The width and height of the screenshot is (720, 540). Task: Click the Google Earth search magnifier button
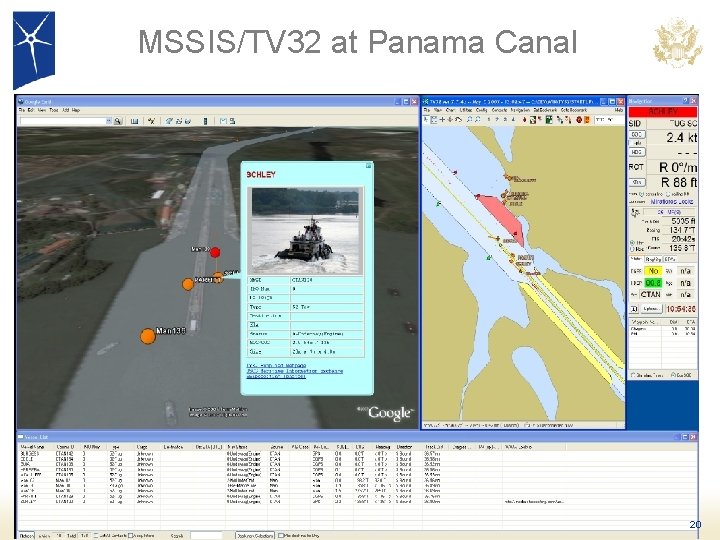[x=118, y=121]
